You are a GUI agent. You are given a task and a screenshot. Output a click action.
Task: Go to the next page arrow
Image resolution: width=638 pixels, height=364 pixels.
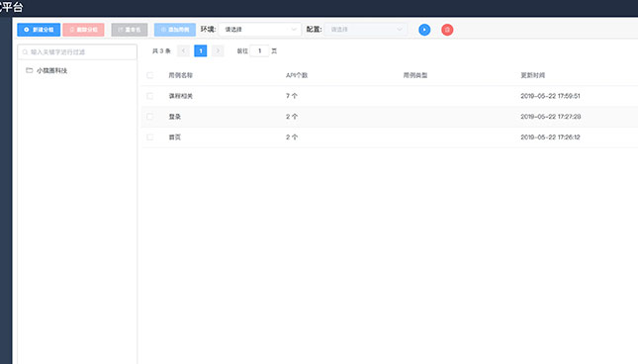(x=218, y=50)
